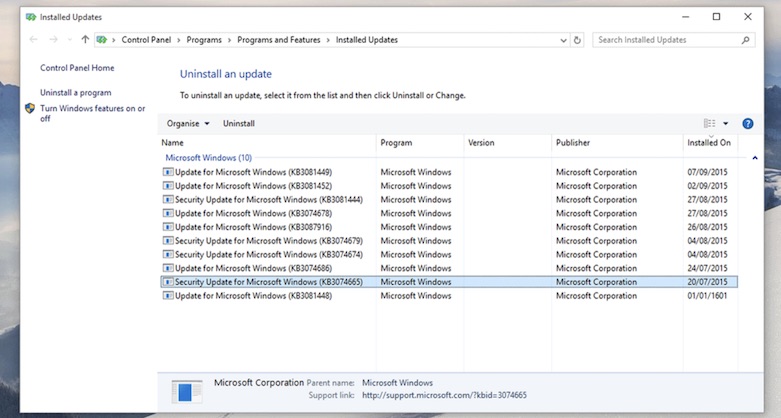Click the Installed Updates title bar icon

pyautogui.click(x=31, y=17)
